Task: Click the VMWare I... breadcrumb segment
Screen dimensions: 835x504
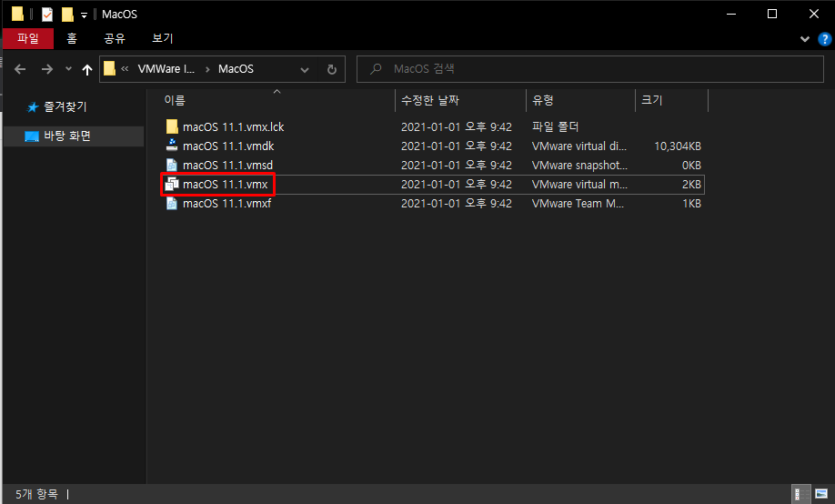Action: point(166,69)
